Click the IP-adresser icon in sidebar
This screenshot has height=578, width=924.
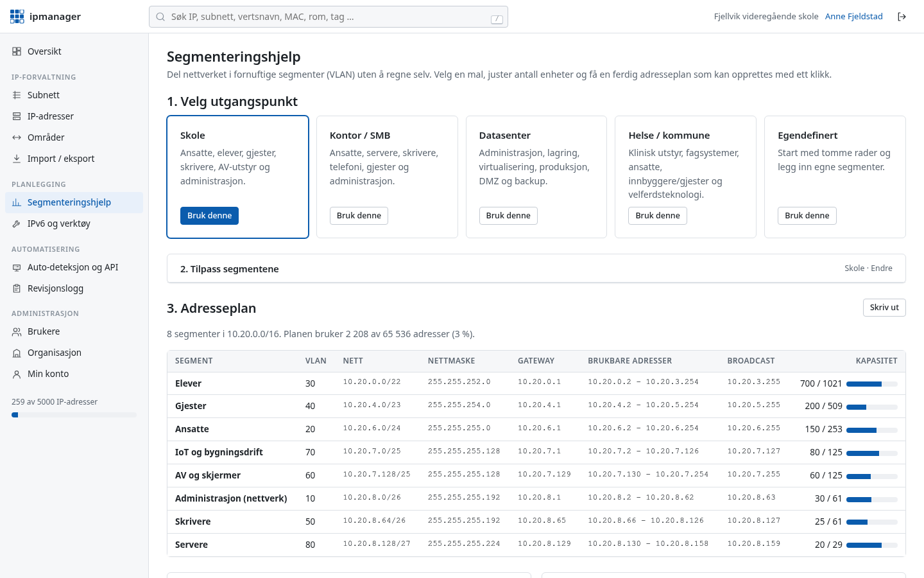coord(17,116)
